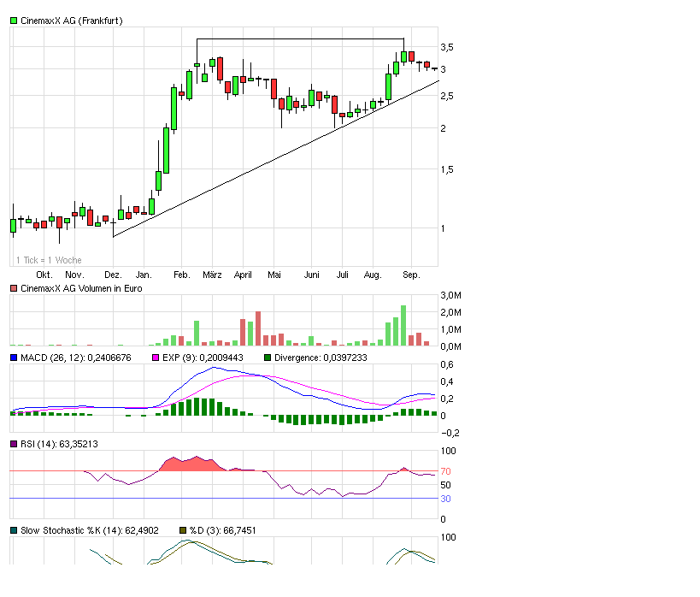Click the purple RSI (14) legend square
700x597 pixels.
click(14, 444)
